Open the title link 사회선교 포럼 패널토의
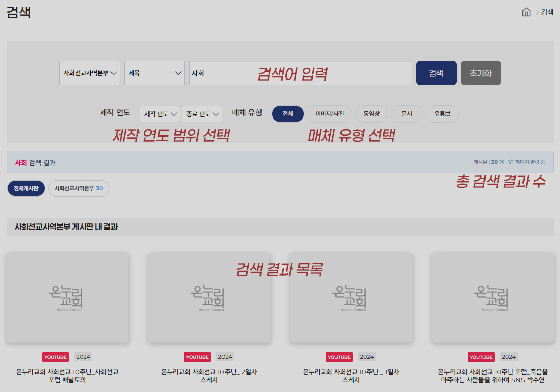The width and height of the screenshot is (560, 392). tap(67, 376)
